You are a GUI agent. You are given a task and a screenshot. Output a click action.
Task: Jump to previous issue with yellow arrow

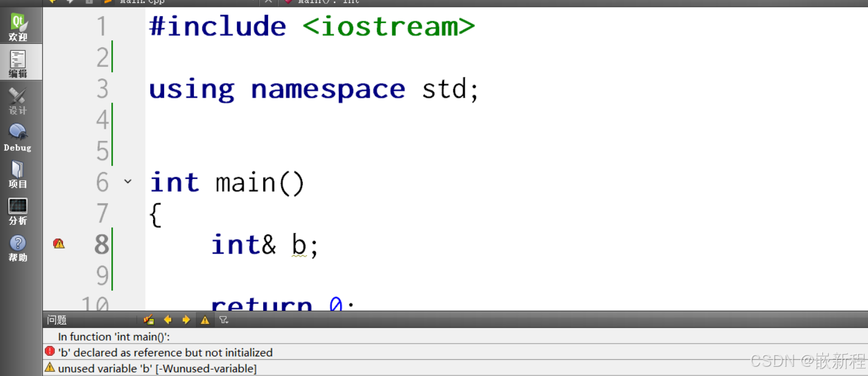167,319
